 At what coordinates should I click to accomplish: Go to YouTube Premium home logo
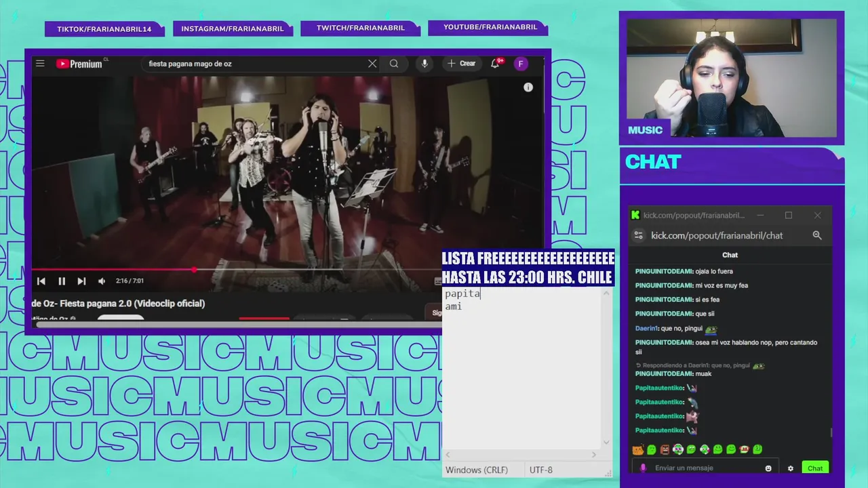(x=79, y=64)
